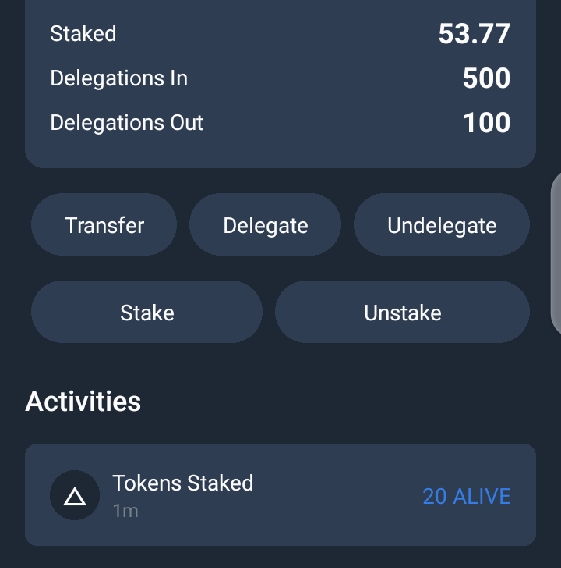Click the 500 delegations in value
Screen dimensions: 561x568
coord(487,78)
